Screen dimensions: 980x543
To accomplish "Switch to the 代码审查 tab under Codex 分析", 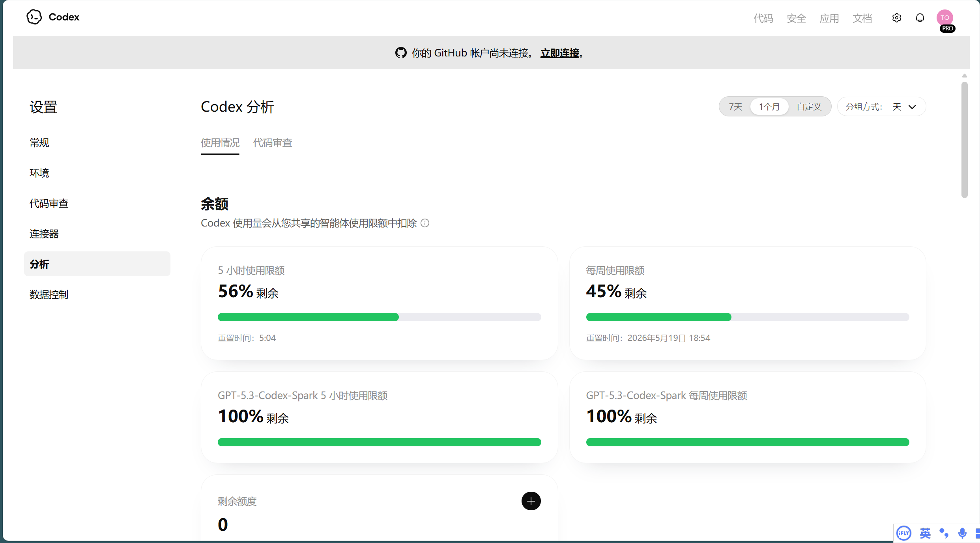I will coord(273,143).
